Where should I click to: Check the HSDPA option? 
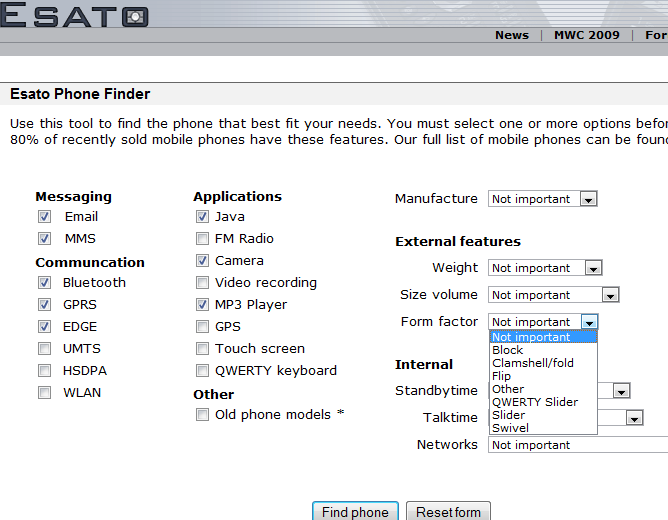[x=44, y=371]
